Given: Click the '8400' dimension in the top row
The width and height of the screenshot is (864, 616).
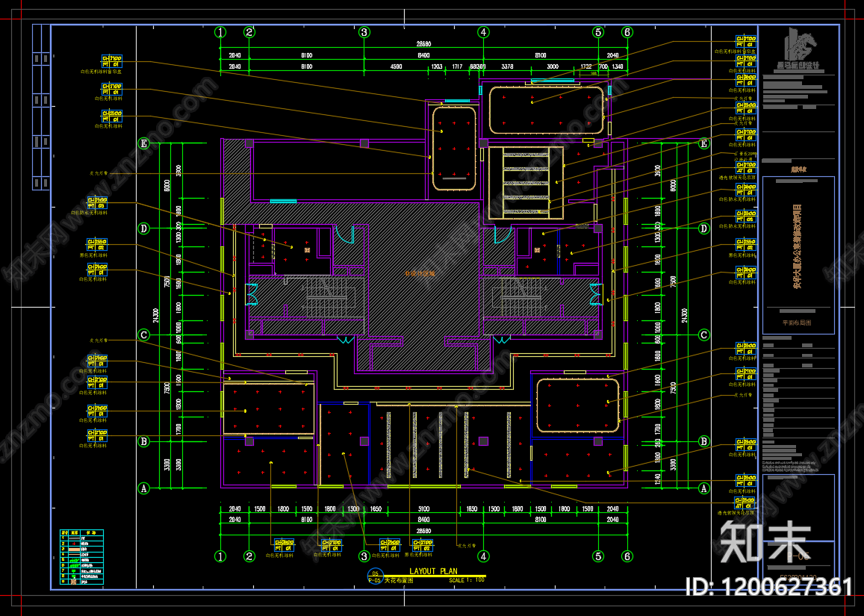Looking at the screenshot, I should (423, 55).
